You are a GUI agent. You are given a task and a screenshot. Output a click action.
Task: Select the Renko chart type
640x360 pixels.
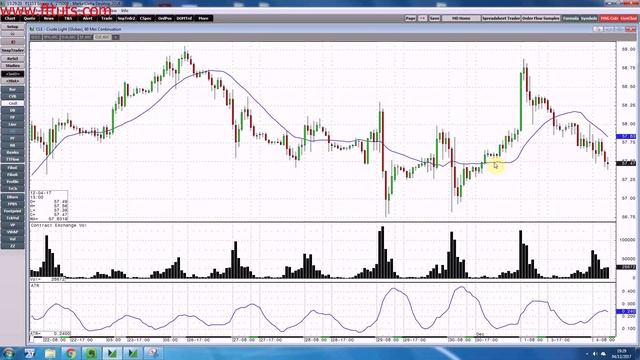click(x=13, y=152)
